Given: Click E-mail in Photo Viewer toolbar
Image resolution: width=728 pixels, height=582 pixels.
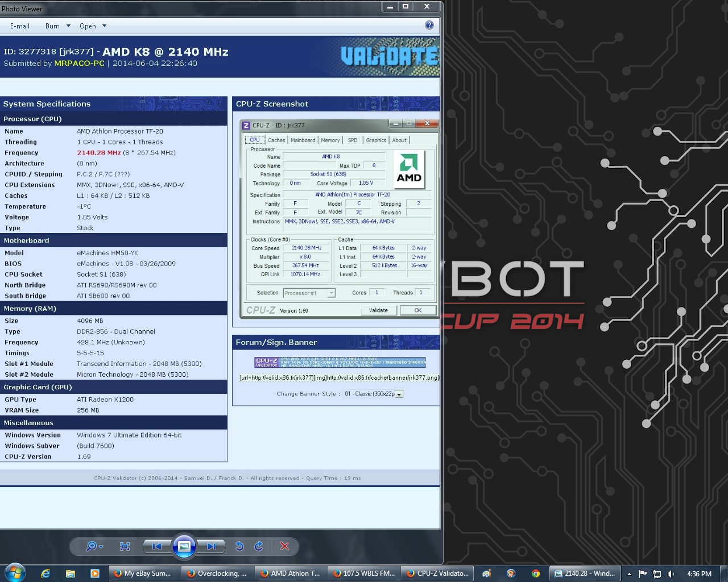Looking at the screenshot, I should click(x=20, y=26).
